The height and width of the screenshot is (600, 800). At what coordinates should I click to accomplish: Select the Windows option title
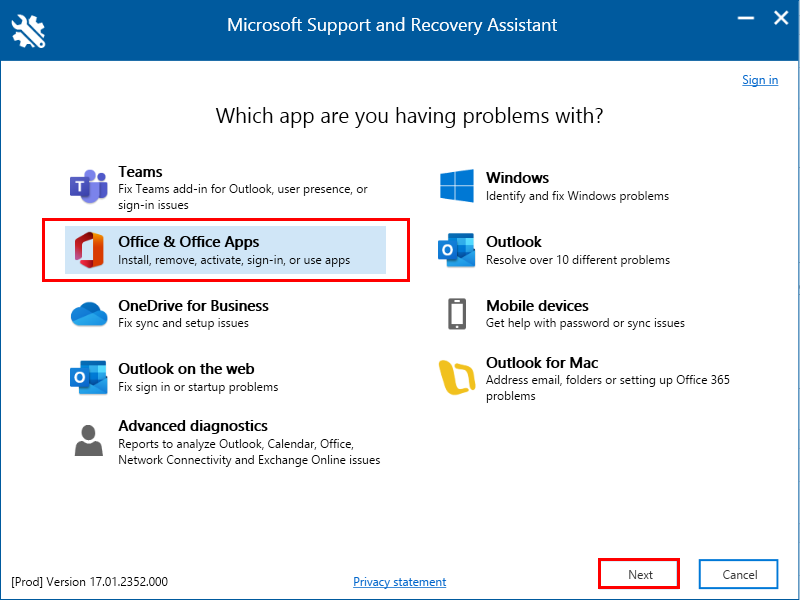pyautogui.click(x=517, y=178)
